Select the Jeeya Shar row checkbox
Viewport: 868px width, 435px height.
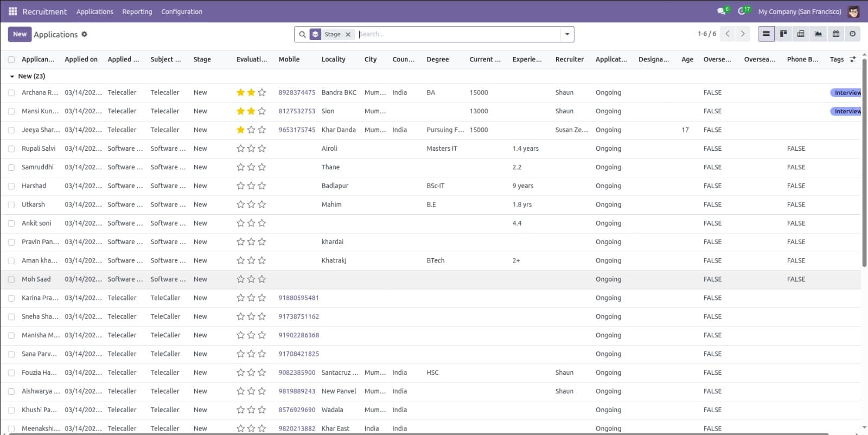tap(11, 130)
